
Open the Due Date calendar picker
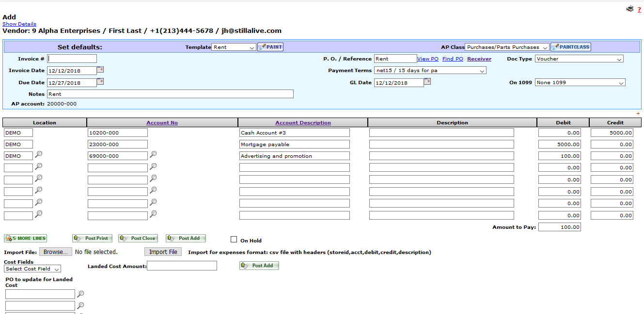pyautogui.click(x=100, y=82)
